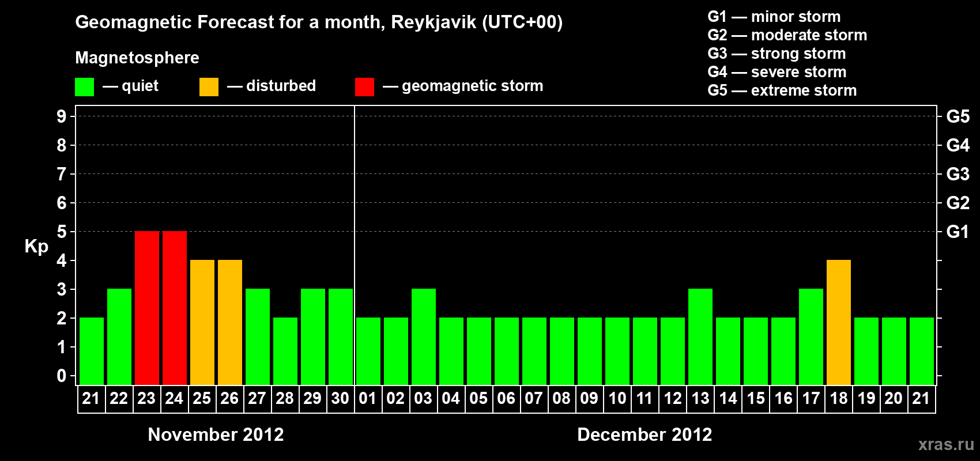Click the date label 23 on the axis
The image size is (980, 461).
click(146, 398)
